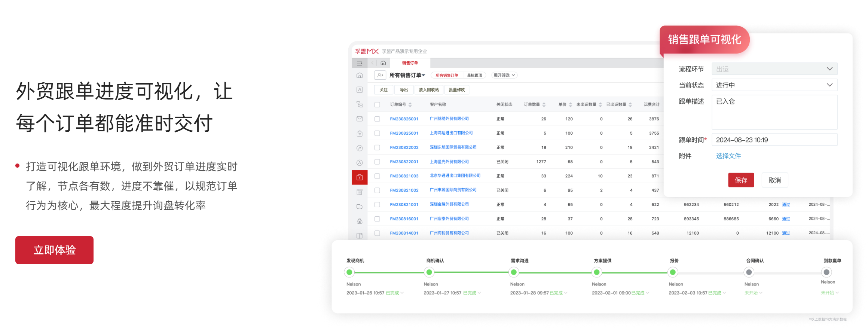Viewport: 868px width, 336px height.
Task: Click the user switch icon beside 所有销售订单
Action: point(380,75)
